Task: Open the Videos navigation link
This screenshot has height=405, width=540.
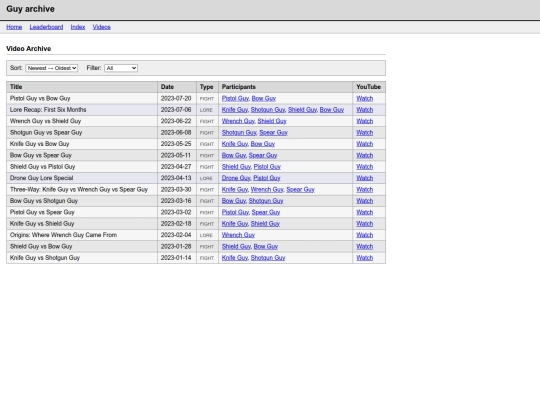Action: point(102,27)
